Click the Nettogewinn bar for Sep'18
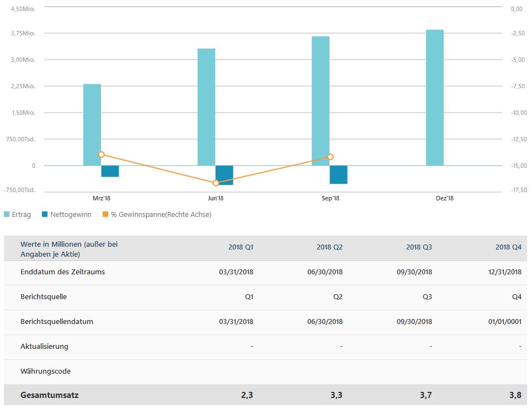Viewport: 532px width, 409px height. coord(338,174)
